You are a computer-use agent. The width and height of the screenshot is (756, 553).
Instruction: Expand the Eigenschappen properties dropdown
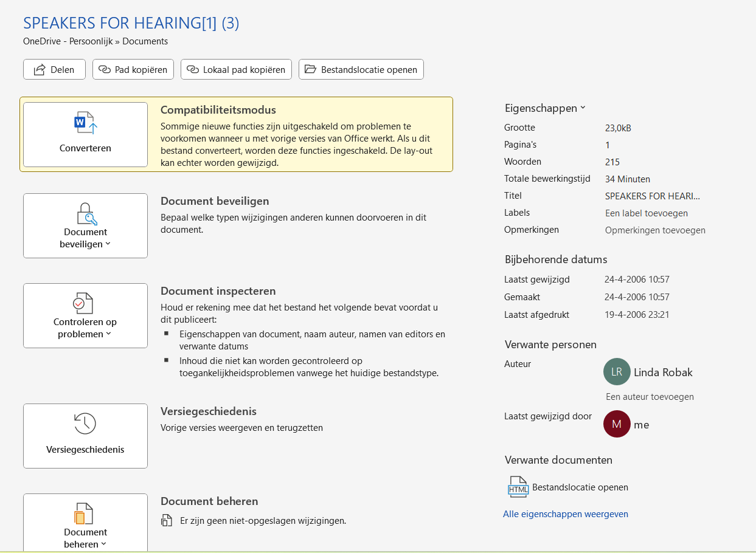coord(545,108)
